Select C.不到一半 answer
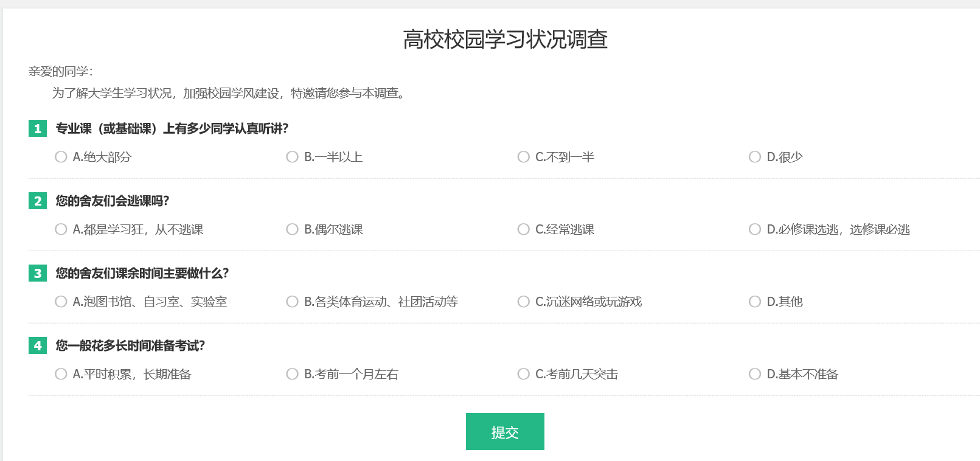The height and width of the screenshot is (461, 980). [x=523, y=157]
